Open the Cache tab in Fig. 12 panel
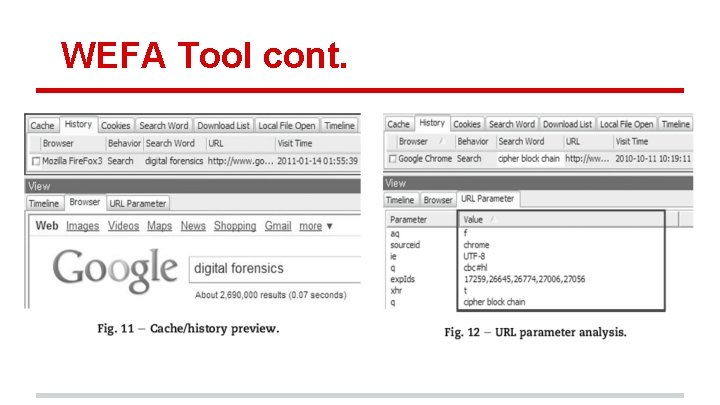The height and width of the screenshot is (405, 720). [398, 124]
